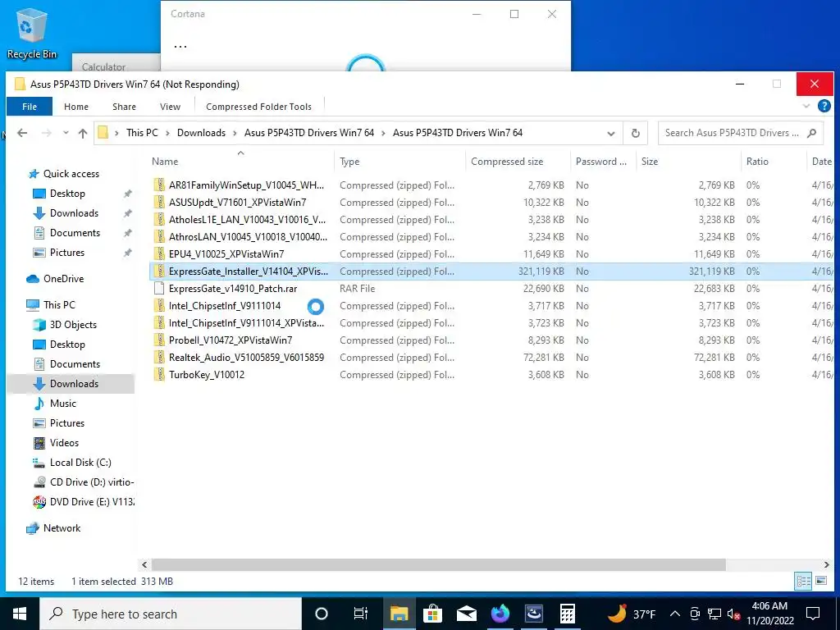This screenshot has width=840, height=630.
Task: Expand the ribbon with the chevron
Action: (x=806, y=106)
